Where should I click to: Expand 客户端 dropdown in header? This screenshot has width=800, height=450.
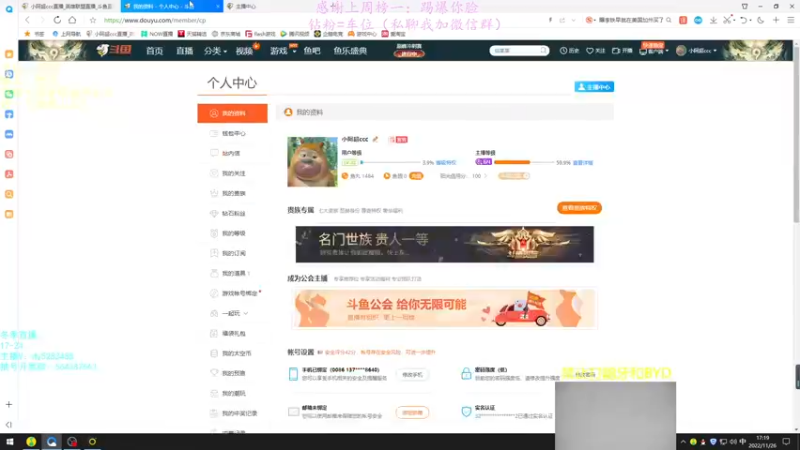(x=654, y=51)
